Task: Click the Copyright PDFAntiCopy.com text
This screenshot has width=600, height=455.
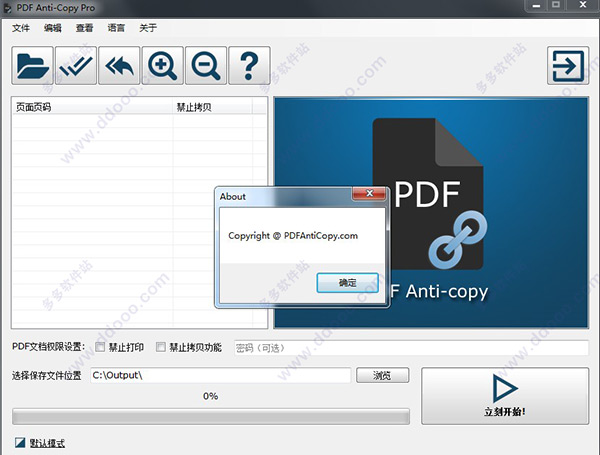Action: coord(293,236)
